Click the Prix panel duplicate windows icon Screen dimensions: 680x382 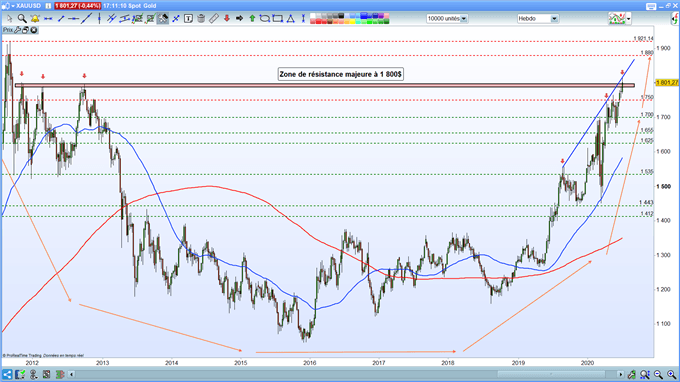(x=25, y=30)
